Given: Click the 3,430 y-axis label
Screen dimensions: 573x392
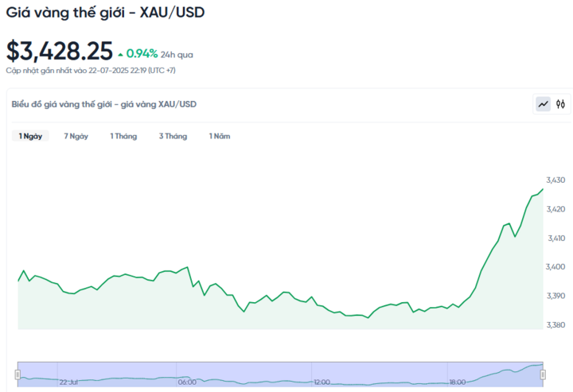Looking at the screenshot, I should point(555,180).
